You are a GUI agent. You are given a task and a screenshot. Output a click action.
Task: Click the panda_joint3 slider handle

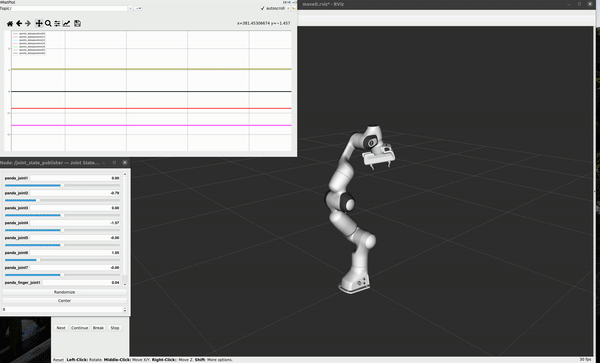pos(62,215)
